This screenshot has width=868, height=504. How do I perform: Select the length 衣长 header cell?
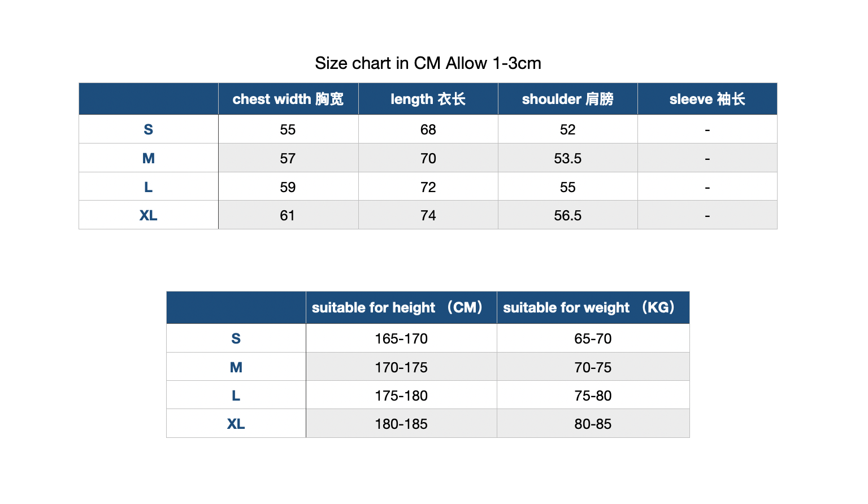428,99
